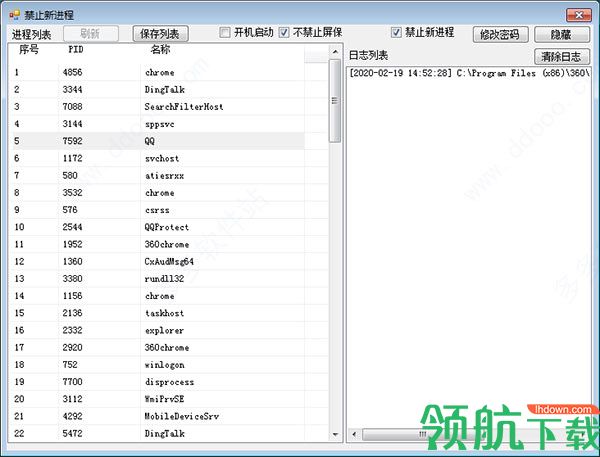Select taskhost process row
600x457 pixels.
[x=159, y=313]
